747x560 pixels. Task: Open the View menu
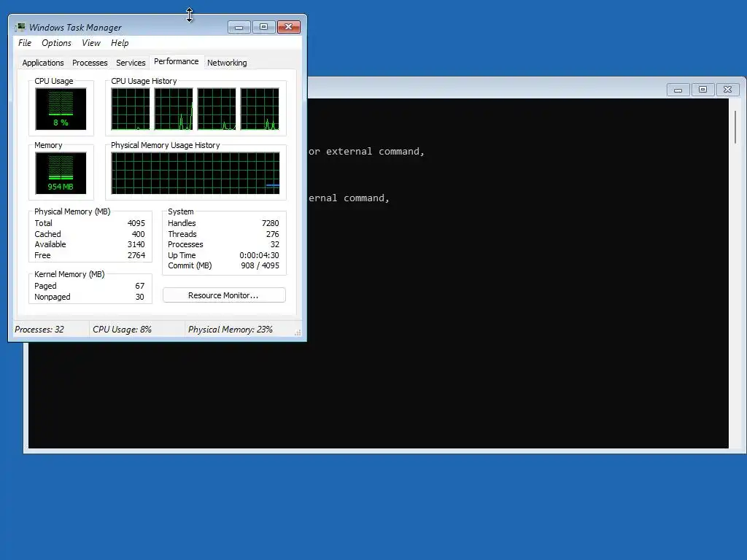91,43
